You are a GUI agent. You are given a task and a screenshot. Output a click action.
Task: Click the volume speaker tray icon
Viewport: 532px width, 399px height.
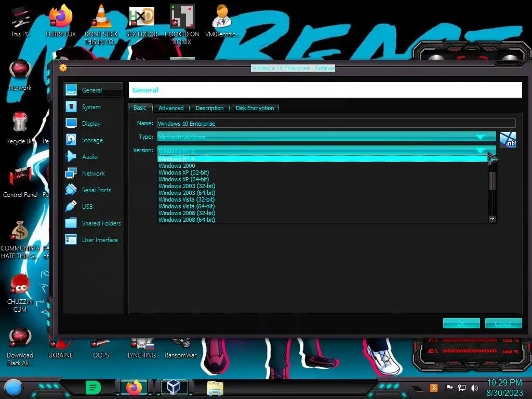tap(474, 388)
